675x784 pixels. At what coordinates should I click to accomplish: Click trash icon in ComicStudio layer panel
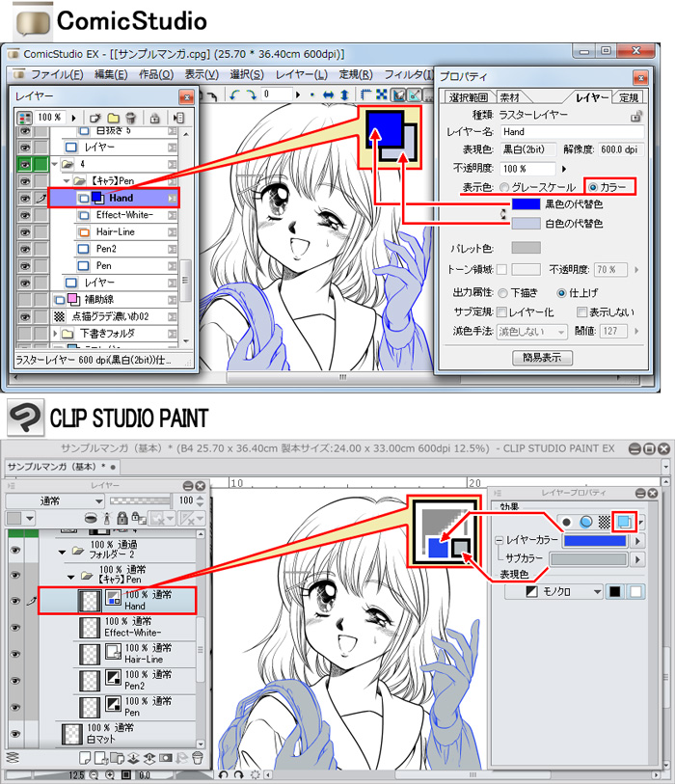tap(130, 118)
